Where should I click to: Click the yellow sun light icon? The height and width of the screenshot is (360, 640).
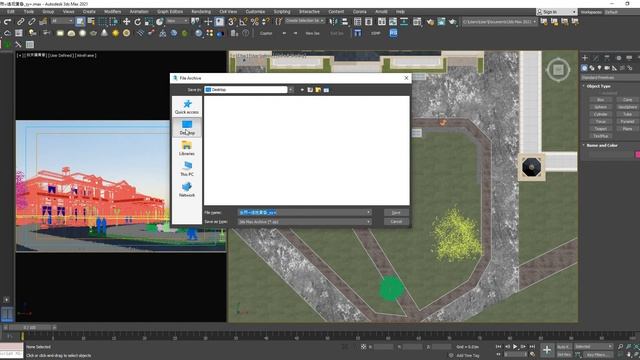click(x=116, y=33)
